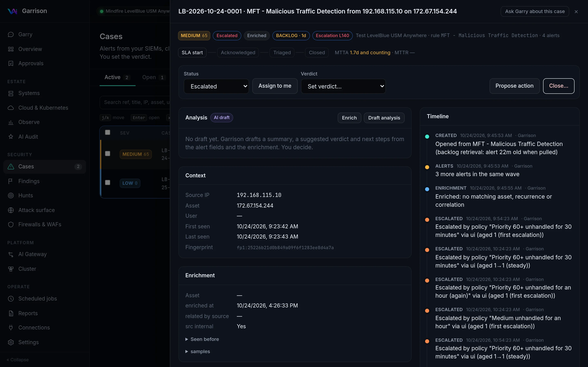Check the MEDIUM 65 case row checkbox

point(107,154)
